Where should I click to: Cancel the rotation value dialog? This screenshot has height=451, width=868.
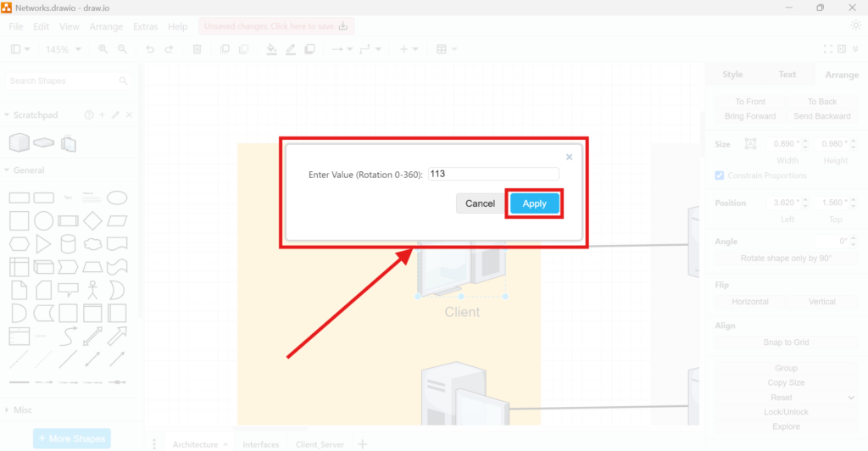[x=480, y=203]
